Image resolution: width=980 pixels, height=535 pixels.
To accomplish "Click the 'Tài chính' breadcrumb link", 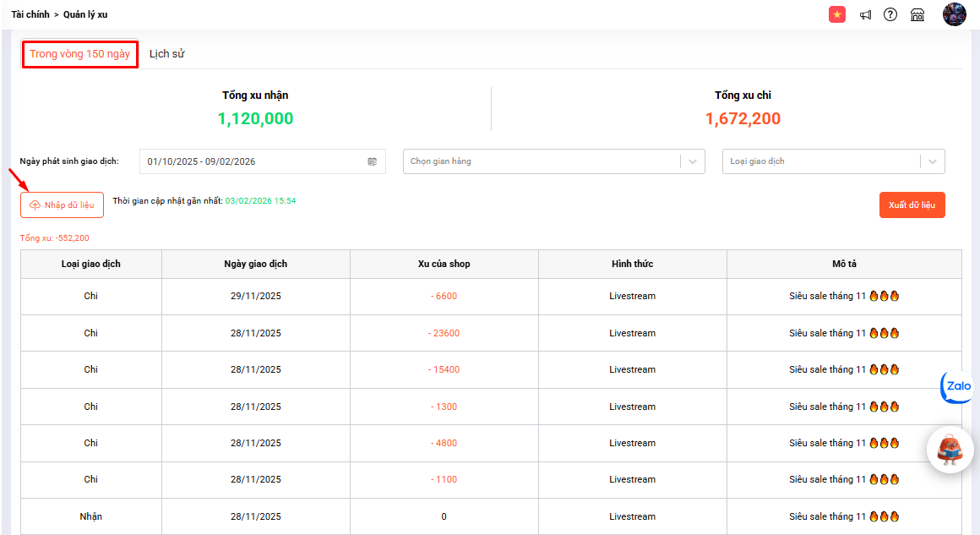I will (30, 14).
